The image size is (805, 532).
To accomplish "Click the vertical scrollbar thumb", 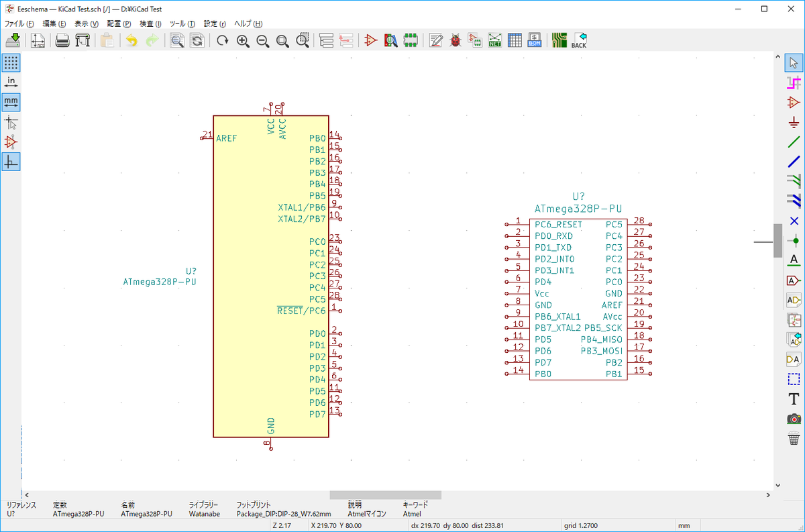I will tap(778, 240).
